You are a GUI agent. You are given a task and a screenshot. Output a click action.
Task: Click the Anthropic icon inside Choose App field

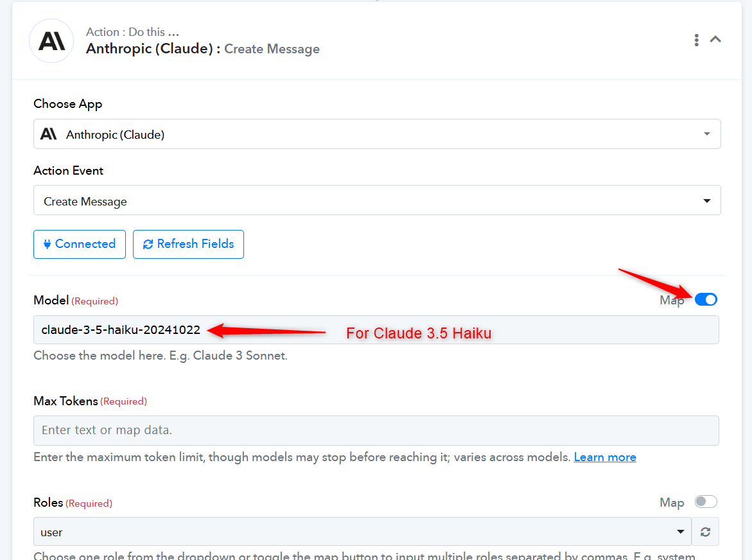point(48,134)
